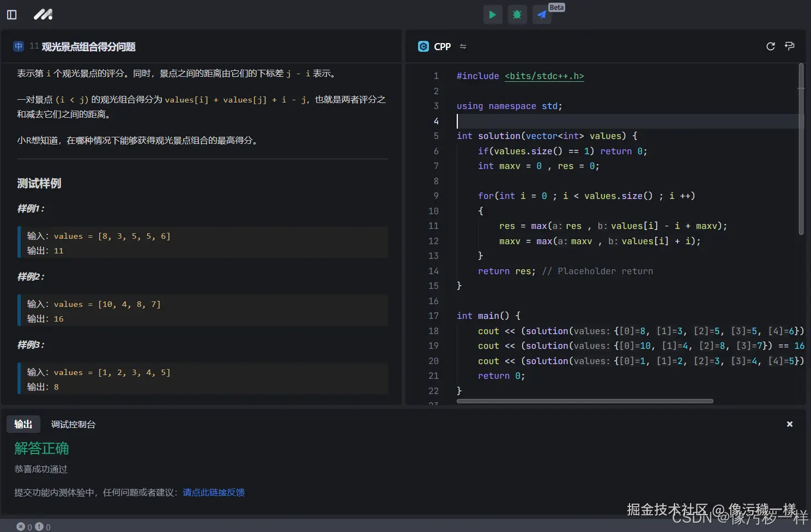Open the 请点此链接反馈 feedback link
The height and width of the screenshot is (532, 811).
click(x=214, y=492)
